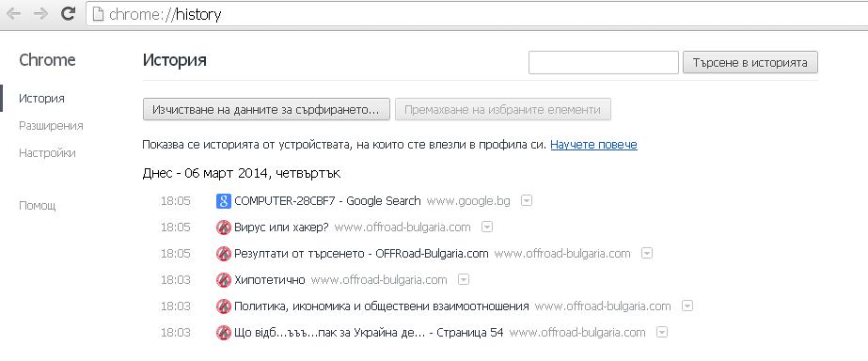
Task: Open Политика, икономика и обществени взаимоотношения entry
Action: [x=382, y=306]
